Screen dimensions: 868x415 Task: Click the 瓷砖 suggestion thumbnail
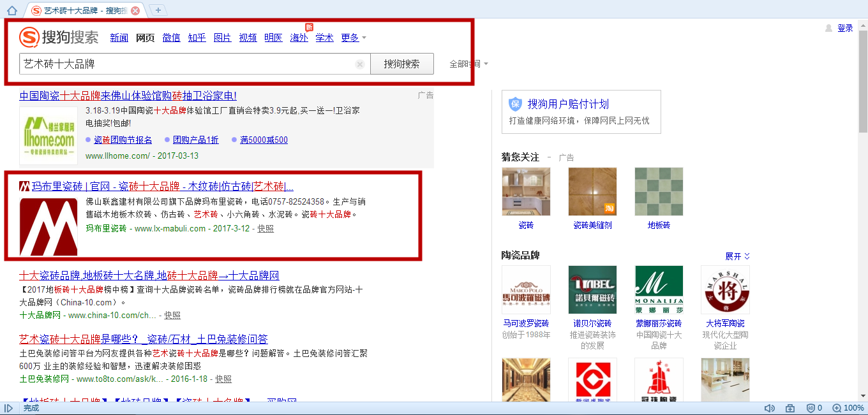pos(526,191)
